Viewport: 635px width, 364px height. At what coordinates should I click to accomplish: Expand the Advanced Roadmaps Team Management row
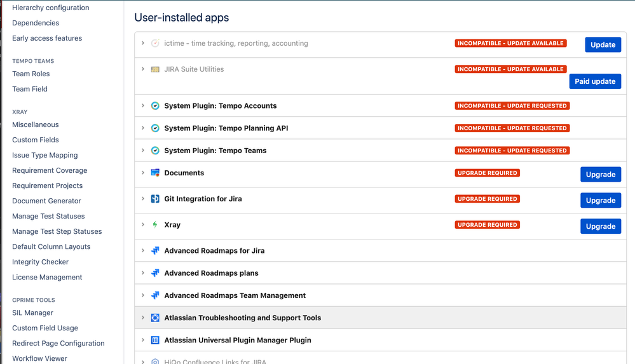point(143,295)
